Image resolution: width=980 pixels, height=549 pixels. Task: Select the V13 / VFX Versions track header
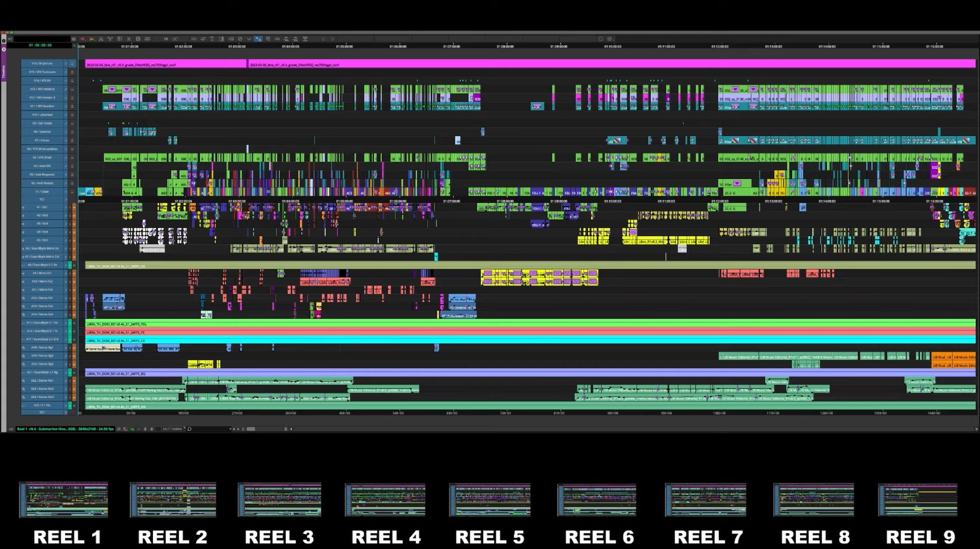tap(43, 89)
